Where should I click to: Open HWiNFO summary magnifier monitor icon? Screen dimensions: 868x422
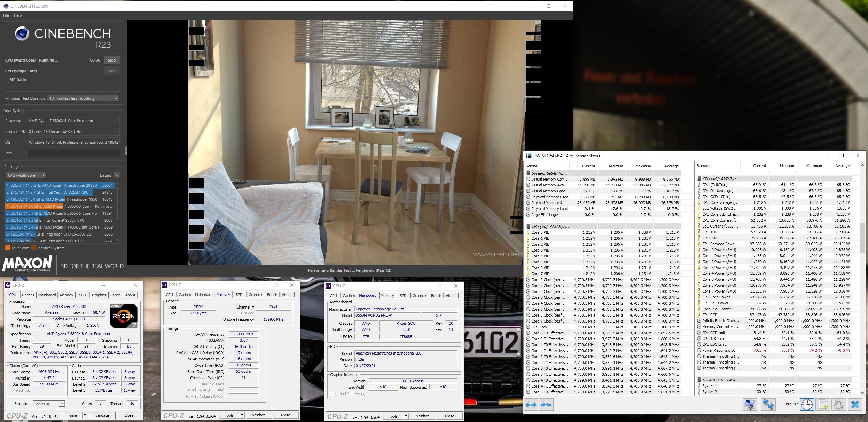pyautogui.click(x=750, y=405)
